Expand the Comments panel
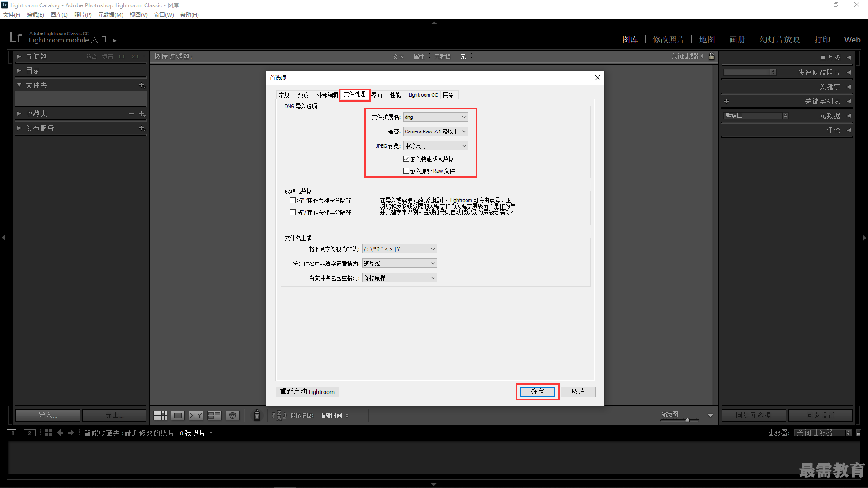This screenshot has height=488, width=868. click(x=849, y=130)
